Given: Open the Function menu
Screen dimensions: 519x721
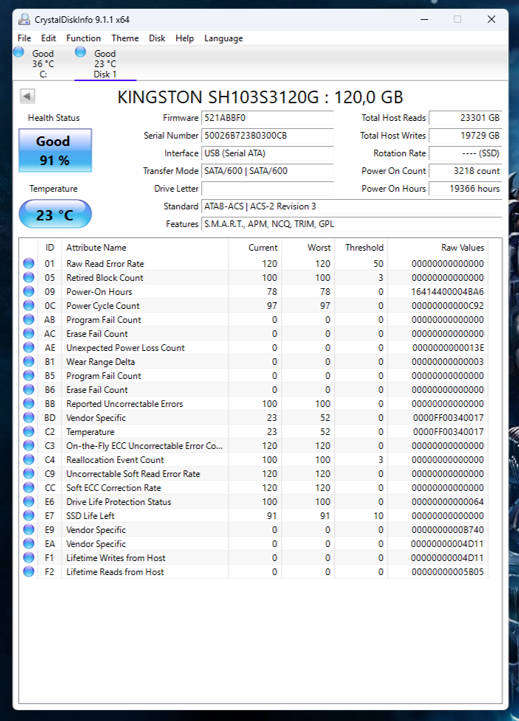Looking at the screenshot, I should pos(83,38).
